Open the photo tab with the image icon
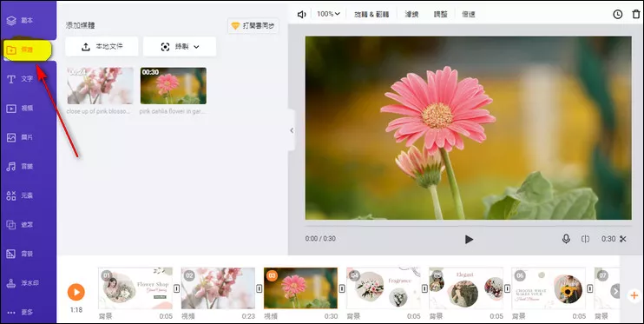 (x=20, y=137)
